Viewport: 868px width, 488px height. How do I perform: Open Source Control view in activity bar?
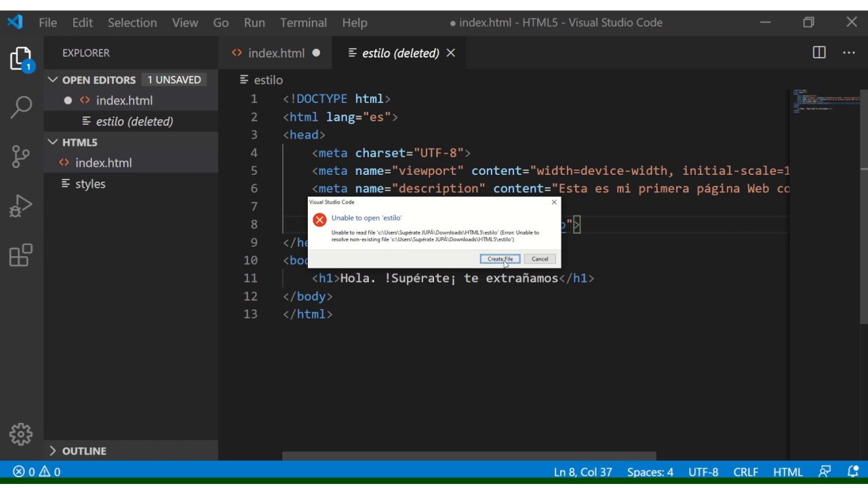[21, 157]
